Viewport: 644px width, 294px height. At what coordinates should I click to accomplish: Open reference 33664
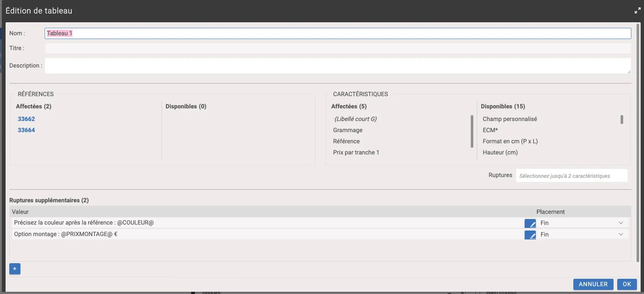point(26,130)
